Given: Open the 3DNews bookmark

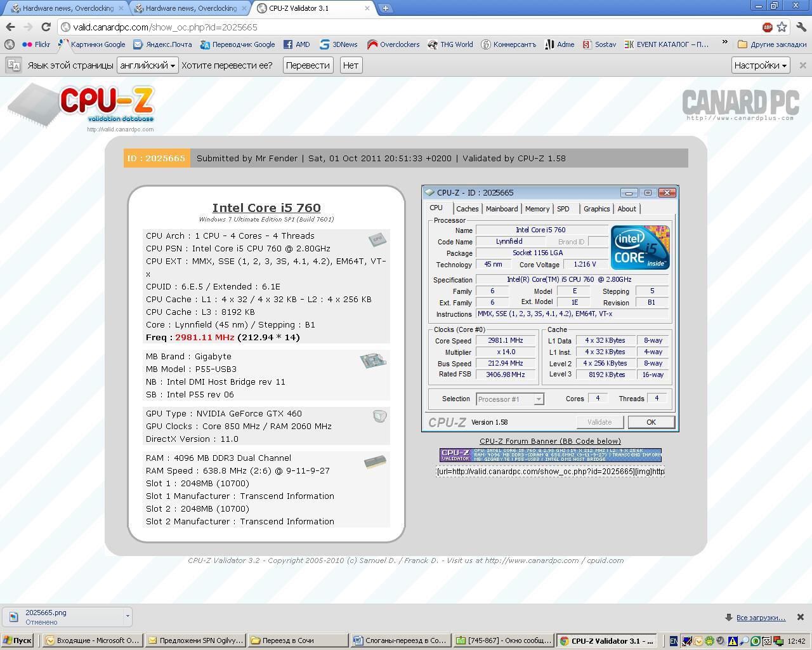Looking at the screenshot, I should [x=338, y=44].
